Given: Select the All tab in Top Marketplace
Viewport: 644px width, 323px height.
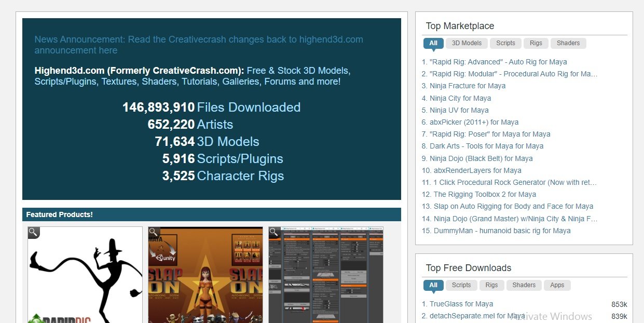Looking at the screenshot, I should (433, 43).
